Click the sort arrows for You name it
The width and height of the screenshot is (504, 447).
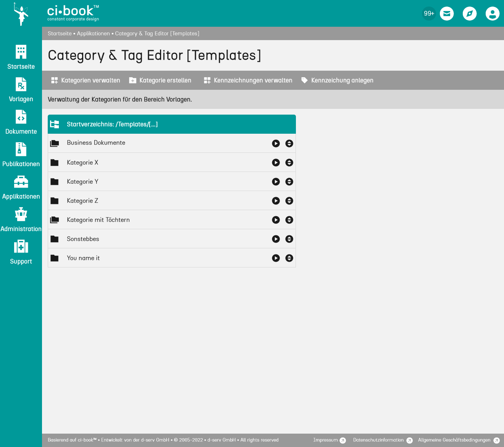[x=289, y=258]
